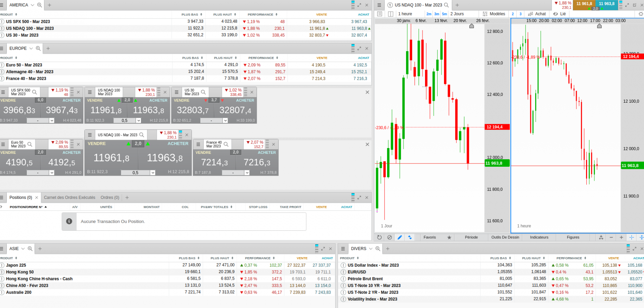Select the blue arrows tool in chart footer
The width and height of the screenshot is (644, 308).
tap(410, 237)
